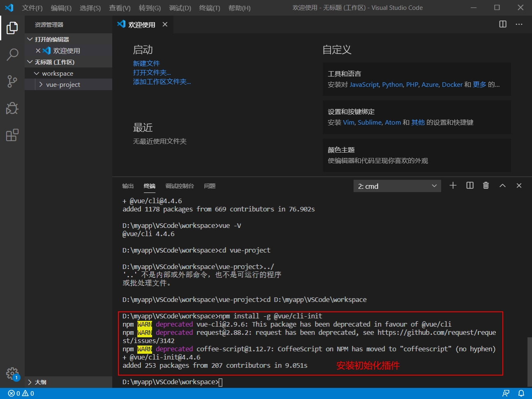Click the 新建文件 link

coord(146,63)
